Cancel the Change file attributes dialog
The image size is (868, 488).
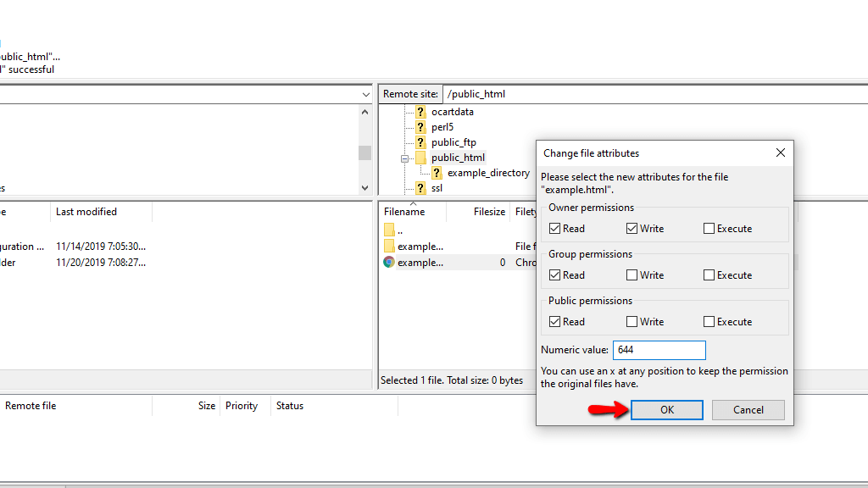(748, 410)
